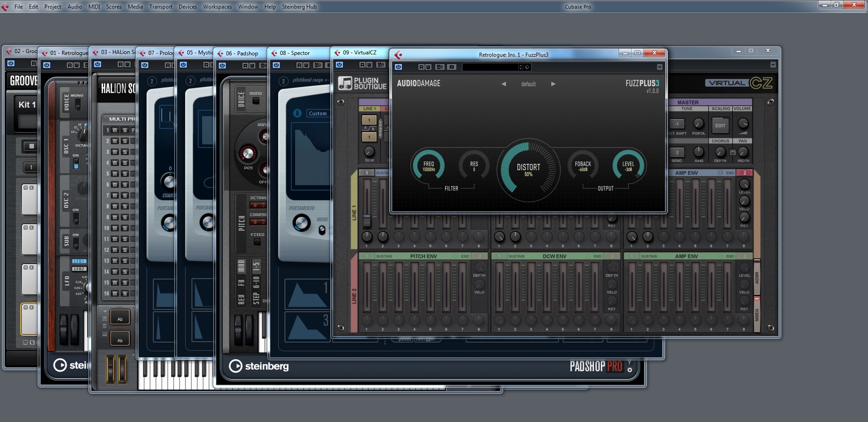Open FuzzPlus3 window functions dropdown arrow
The width and height of the screenshot is (868, 422).
(659, 67)
